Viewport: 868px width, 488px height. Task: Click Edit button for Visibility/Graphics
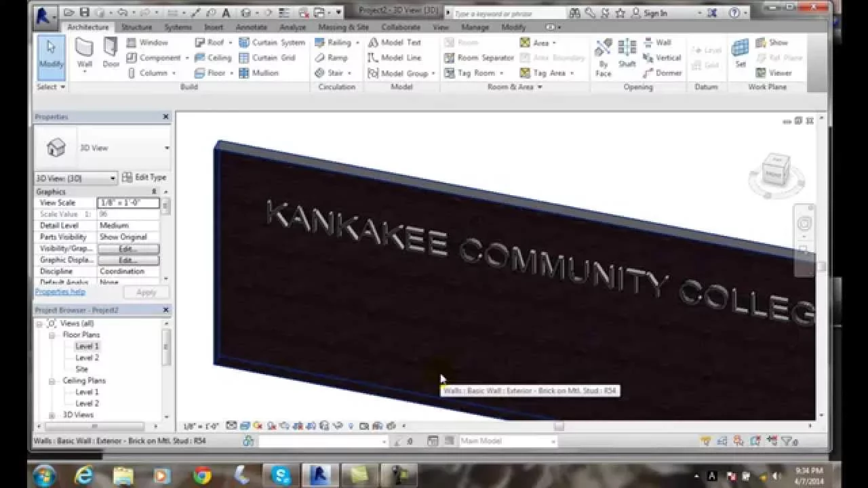pyautogui.click(x=128, y=249)
